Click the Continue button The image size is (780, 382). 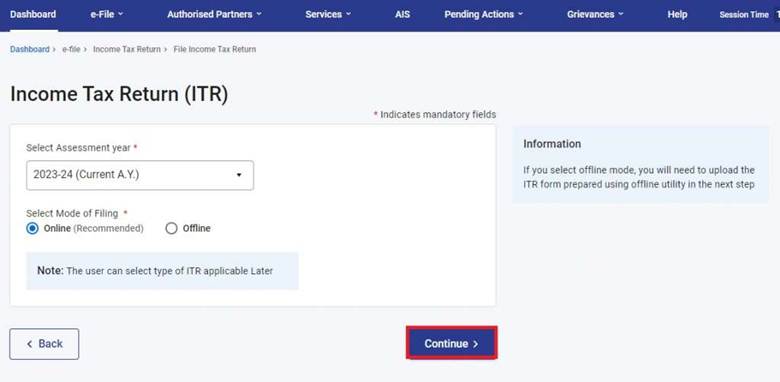452,343
